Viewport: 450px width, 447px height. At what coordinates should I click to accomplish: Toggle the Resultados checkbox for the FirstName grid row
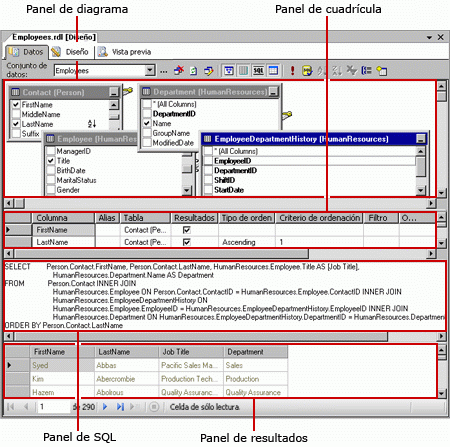click(187, 230)
